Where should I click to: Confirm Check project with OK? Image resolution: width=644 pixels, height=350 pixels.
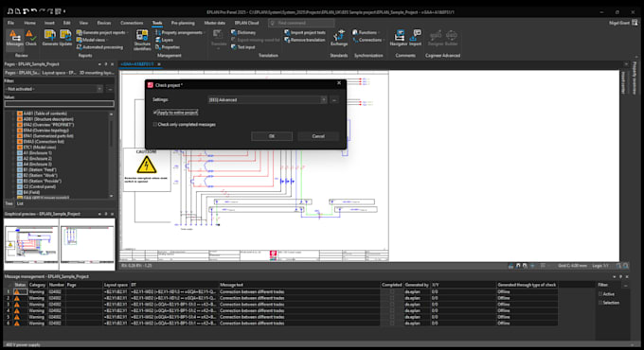coord(272,136)
